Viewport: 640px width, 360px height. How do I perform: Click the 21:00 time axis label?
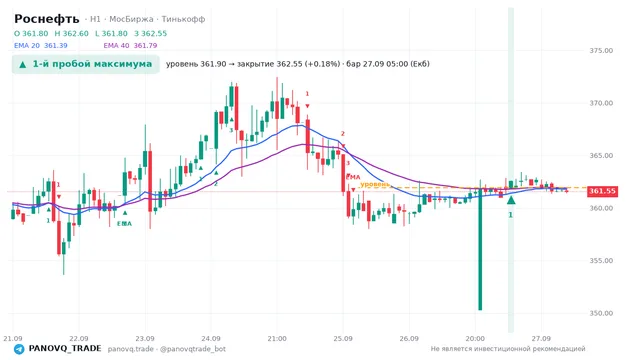point(277,339)
